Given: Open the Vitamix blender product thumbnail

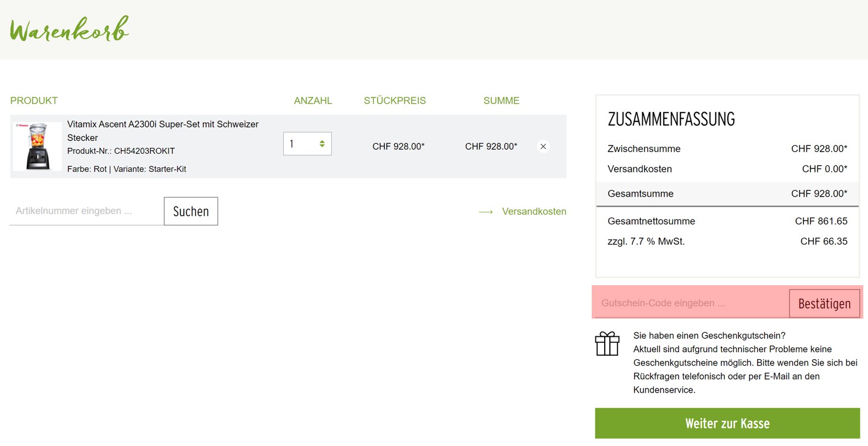Looking at the screenshot, I should click(x=37, y=146).
